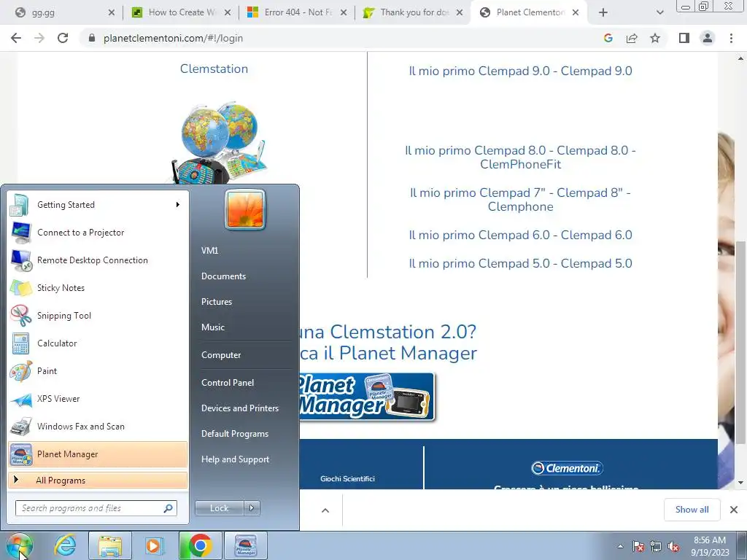The width and height of the screenshot is (747, 560).
Task: Click the Planet Manager taskbar icon
Action: click(x=246, y=545)
